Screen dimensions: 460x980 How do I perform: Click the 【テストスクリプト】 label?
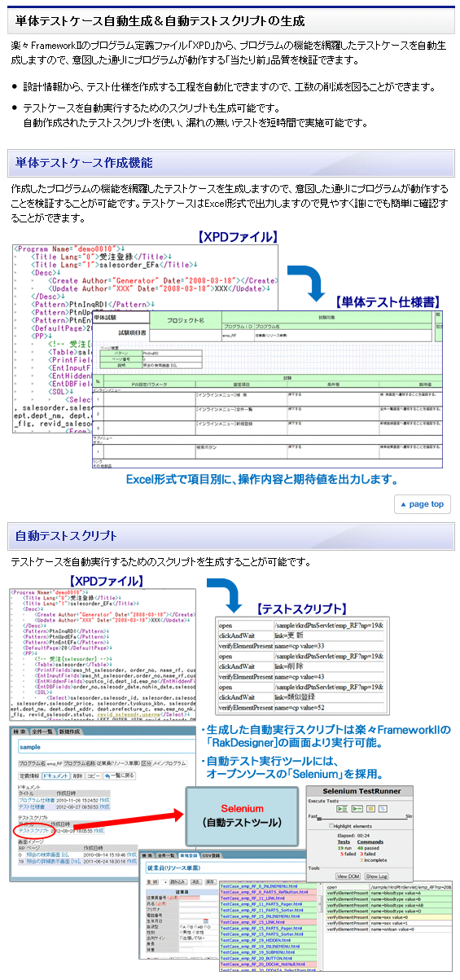click(301, 609)
